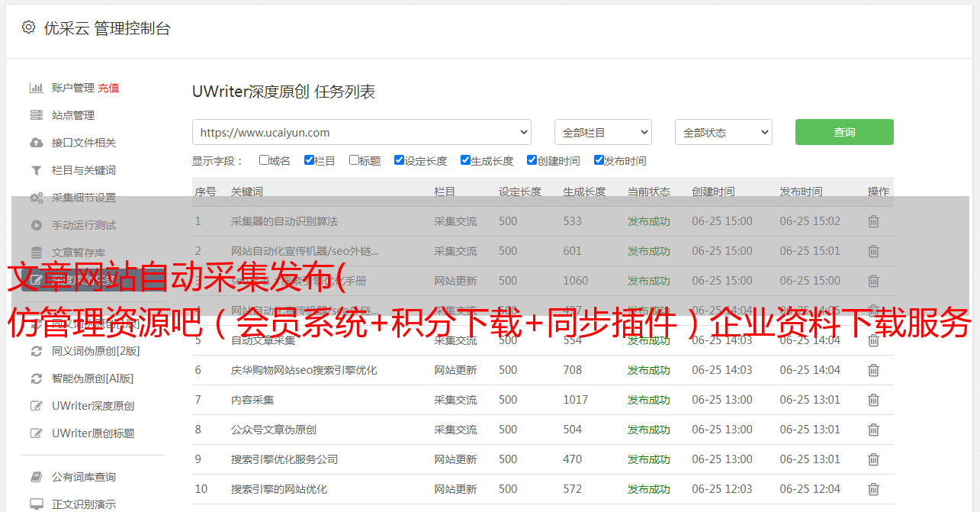Click the cloud upload icon for 接口文件相关
This screenshot has height=512, width=980.
(x=36, y=143)
